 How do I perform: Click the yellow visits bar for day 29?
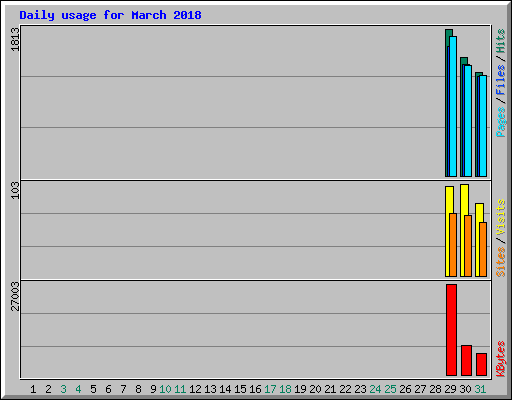[448, 231]
